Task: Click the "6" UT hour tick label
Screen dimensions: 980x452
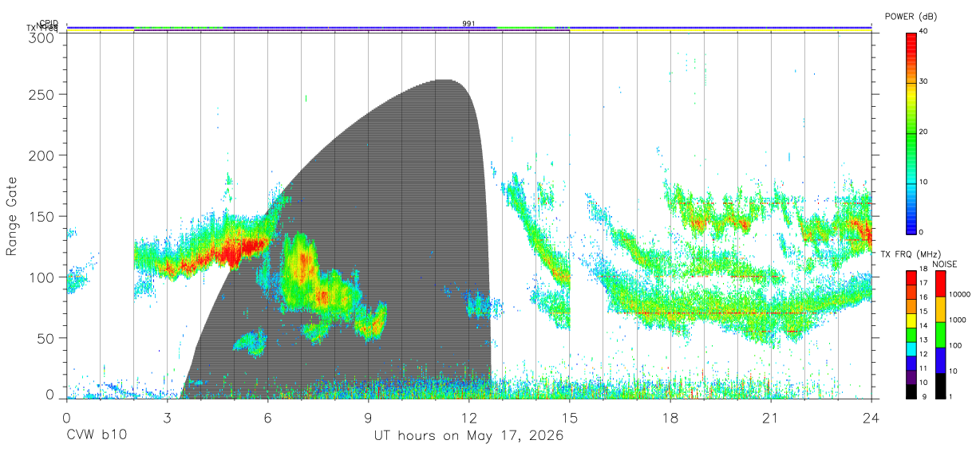Action: (x=267, y=416)
